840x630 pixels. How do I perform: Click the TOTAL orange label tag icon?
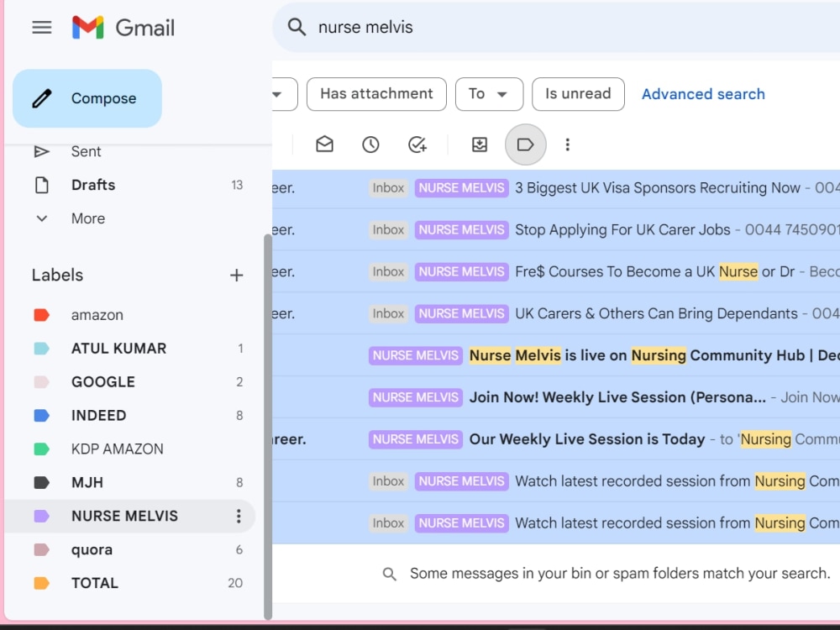[42, 583]
